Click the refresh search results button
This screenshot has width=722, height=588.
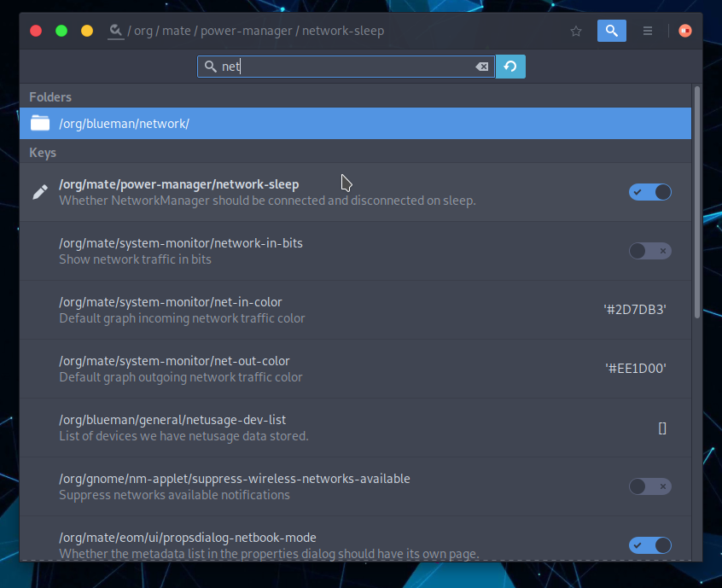coord(510,67)
